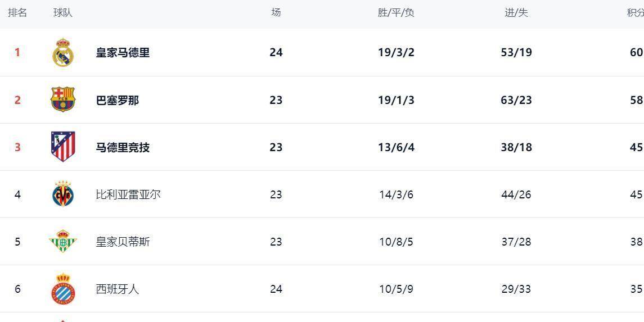The width and height of the screenshot is (644, 322).
Task: Select the 进/失 goals header
Action: click(516, 12)
